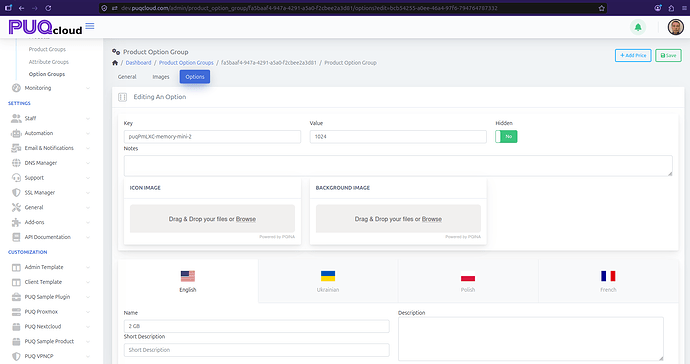
Task: Save the option with Save button
Action: point(668,55)
